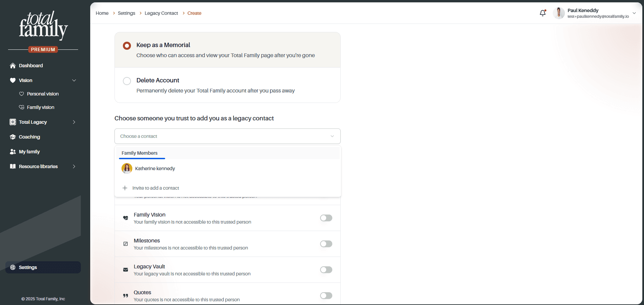Open Personal vision in the sidebar

pyautogui.click(x=43, y=94)
